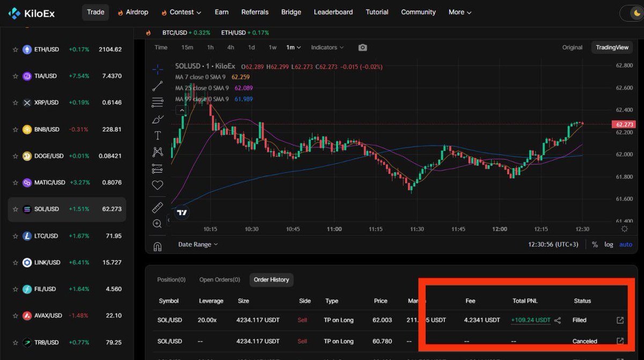Set chart timeframe to 1w
644x360 pixels.
point(273,47)
